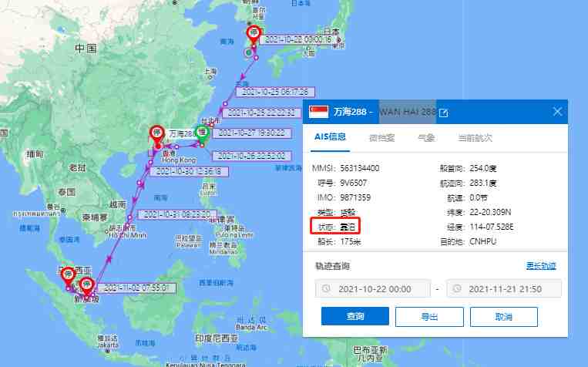Screen dimensions: 588x367
Task: Click clock icon in end date field
Action: 457,288
